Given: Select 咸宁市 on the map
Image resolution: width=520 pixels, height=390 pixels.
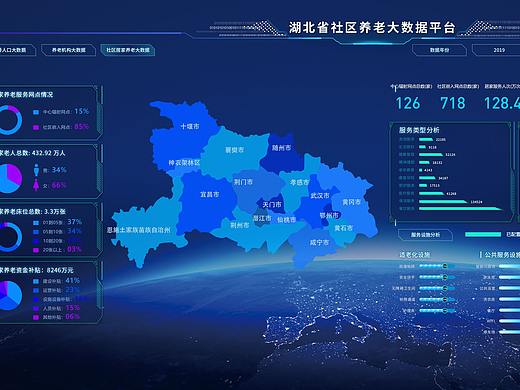Looking at the screenshot, I should (319, 243).
